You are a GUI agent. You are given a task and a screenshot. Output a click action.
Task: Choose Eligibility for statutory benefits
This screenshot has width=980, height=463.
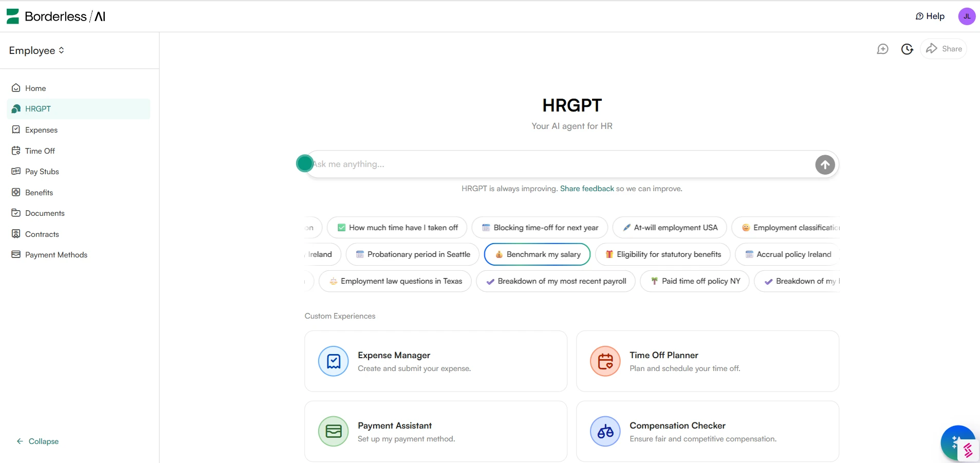(x=663, y=254)
